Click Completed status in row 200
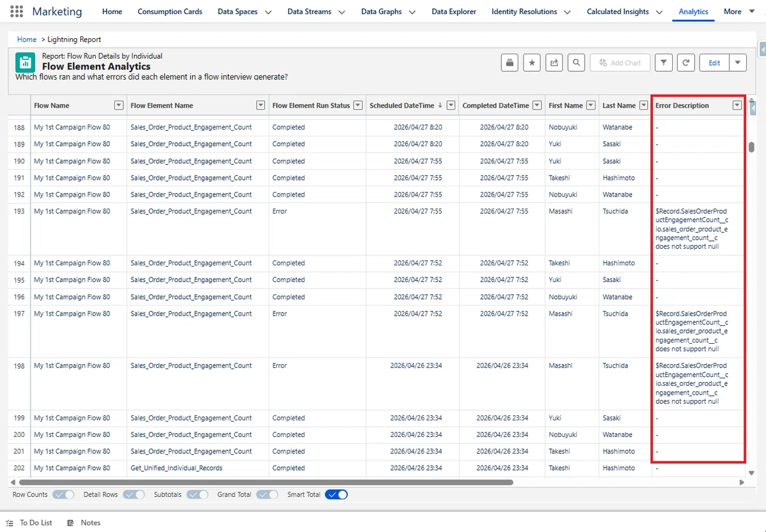The height and width of the screenshot is (532, 766). (289, 434)
